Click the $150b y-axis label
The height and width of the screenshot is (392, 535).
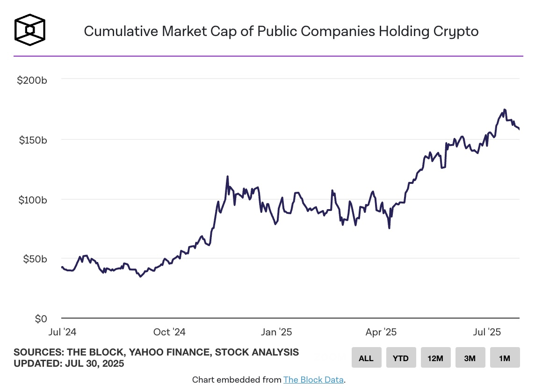click(33, 140)
